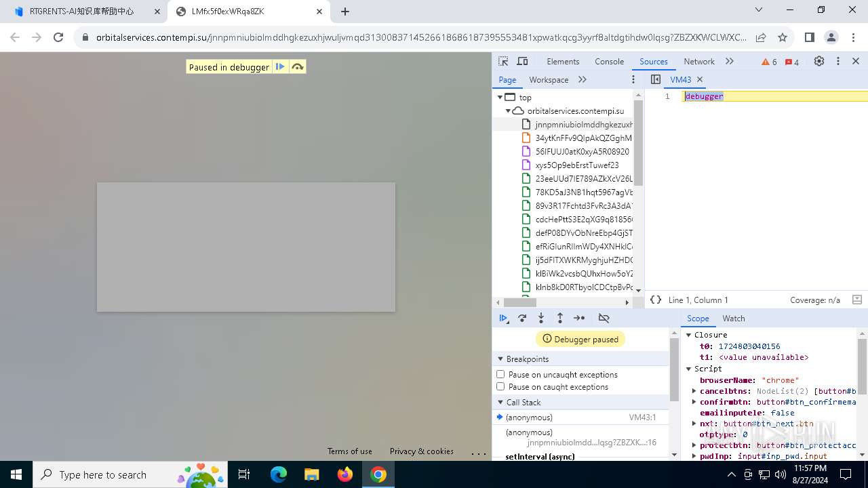Expand the cancelbtns NodeList variable

tap(694, 391)
